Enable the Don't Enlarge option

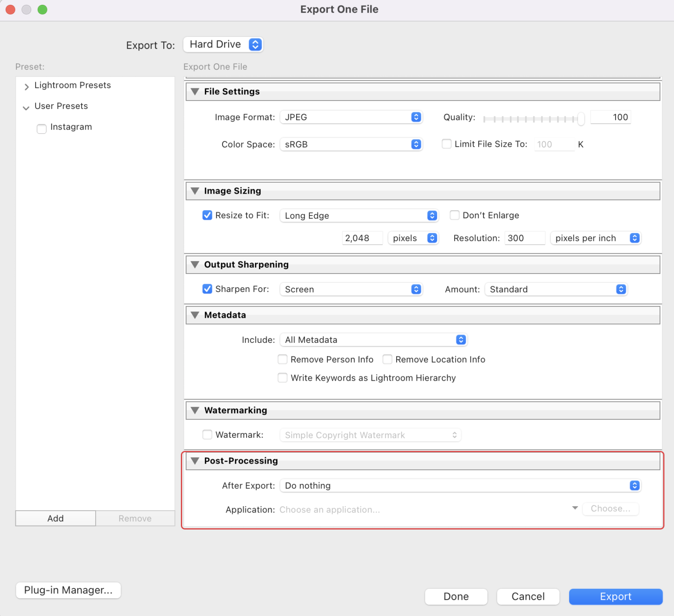(455, 215)
